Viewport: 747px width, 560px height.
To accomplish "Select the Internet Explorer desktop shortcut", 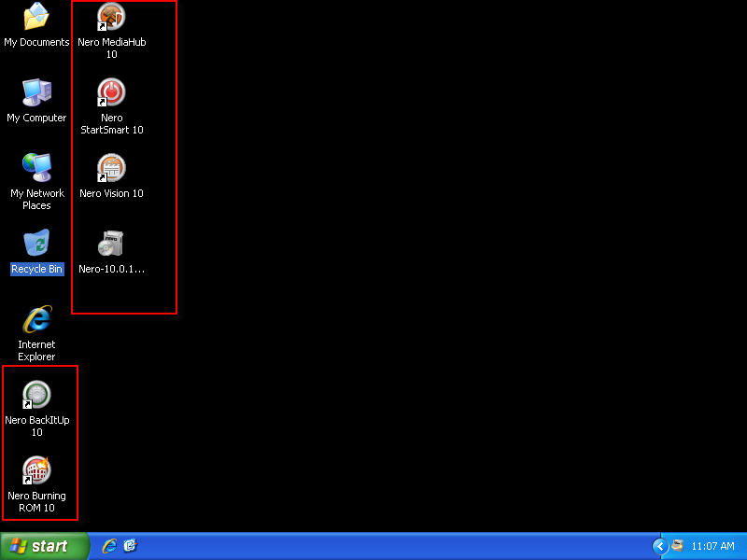I will [36, 319].
